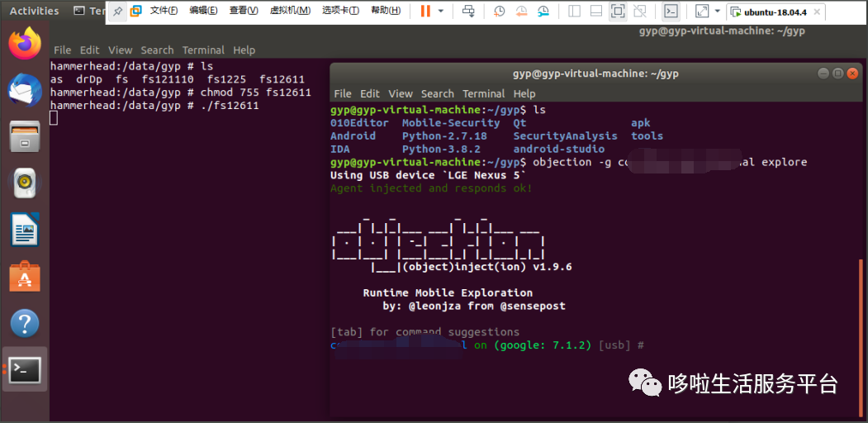Click the unity mode icon
Viewport: 868px width, 423px height.
[640, 11]
